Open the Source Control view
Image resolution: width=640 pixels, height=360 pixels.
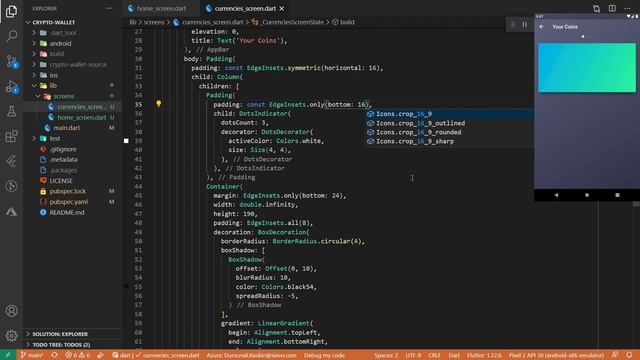click(11, 62)
